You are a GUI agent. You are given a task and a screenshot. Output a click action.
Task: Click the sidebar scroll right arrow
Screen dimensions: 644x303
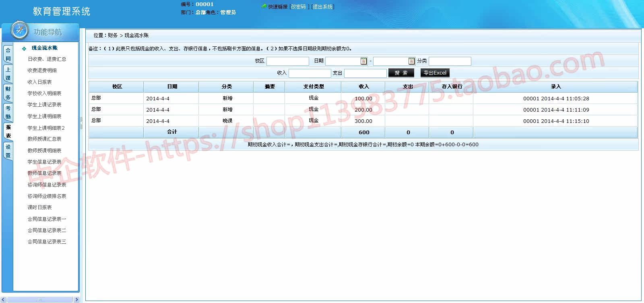(x=76, y=300)
